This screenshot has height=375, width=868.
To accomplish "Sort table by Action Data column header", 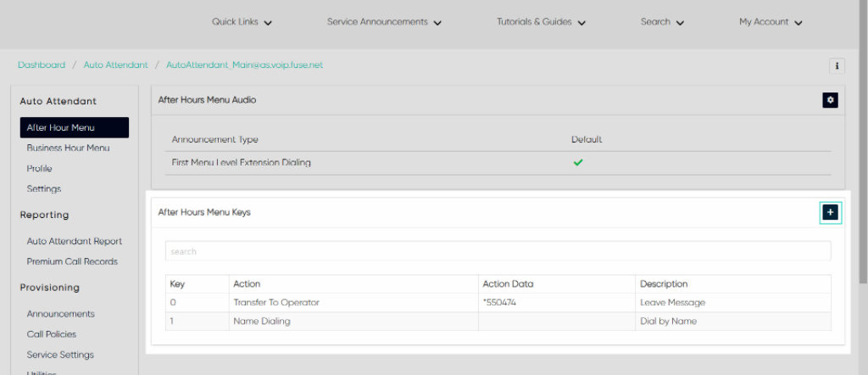I will [508, 284].
